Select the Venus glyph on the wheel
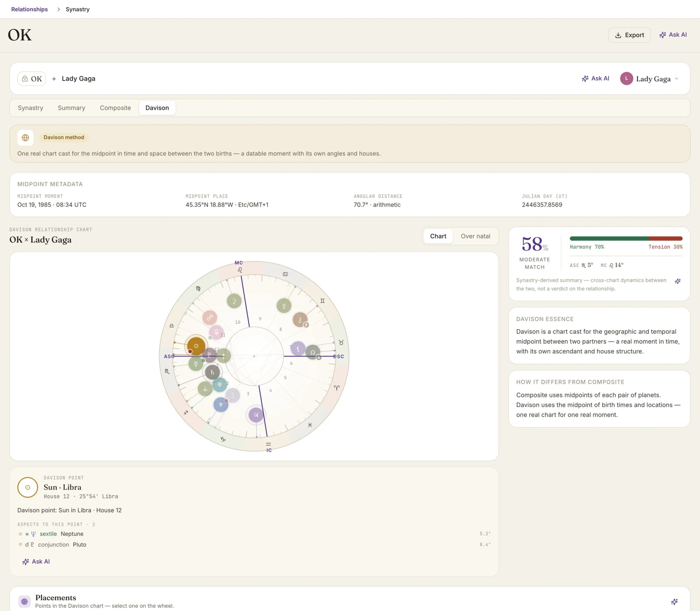Image resolution: width=700 pixels, height=611 pixels. [x=216, y=332]
